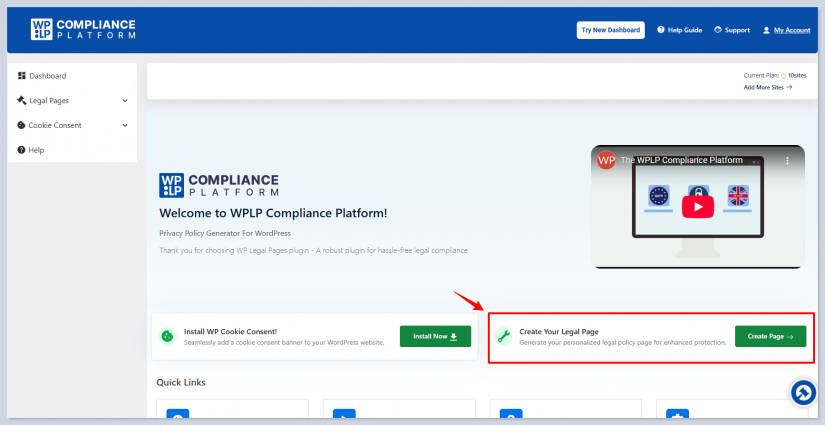Go to My Account link
This screenshot has height=425, width=825.
[x=791, y=30]
